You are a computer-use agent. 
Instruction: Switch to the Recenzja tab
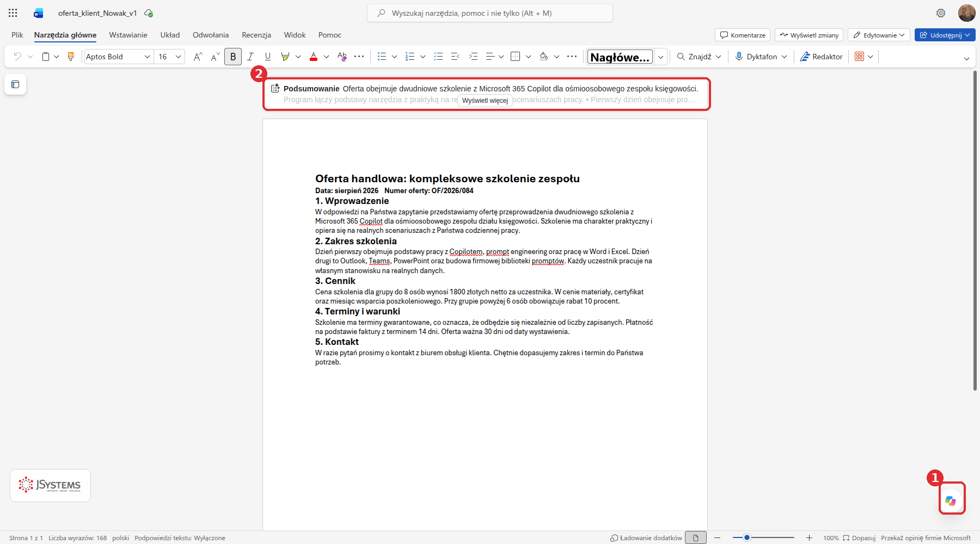pyautogui.click(x=256, y=35)
